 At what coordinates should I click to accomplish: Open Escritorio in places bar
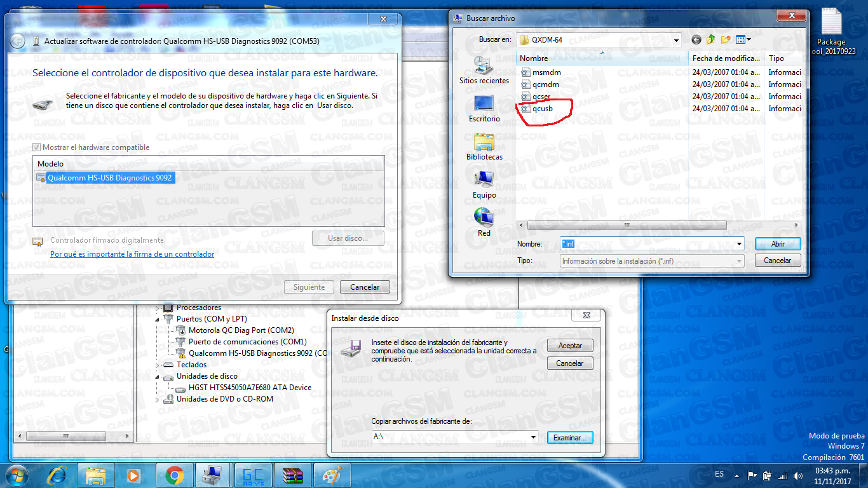[x=484, y=108]
